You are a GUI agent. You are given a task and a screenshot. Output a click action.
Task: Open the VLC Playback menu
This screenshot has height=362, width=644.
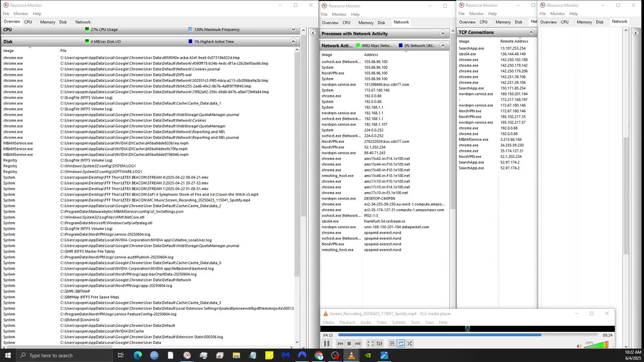click(x=347, y=322)
